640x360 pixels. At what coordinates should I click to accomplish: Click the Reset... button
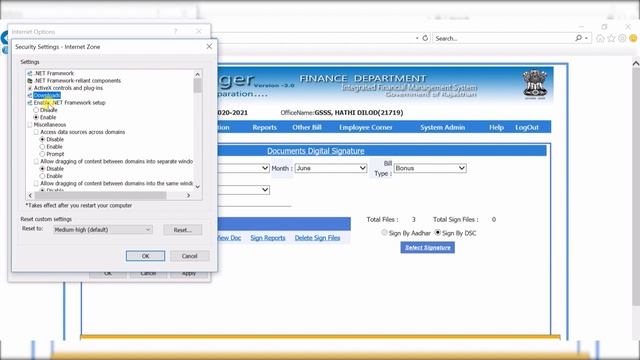182,230
